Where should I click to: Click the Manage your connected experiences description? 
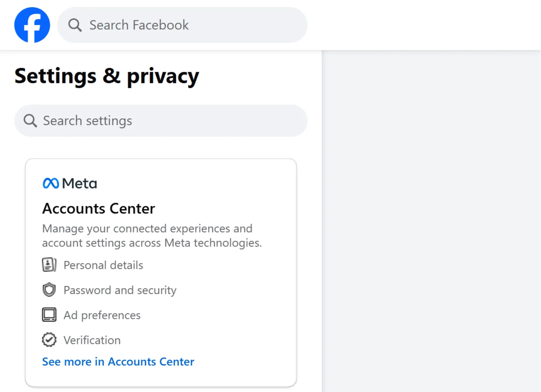tap(151, 236)
